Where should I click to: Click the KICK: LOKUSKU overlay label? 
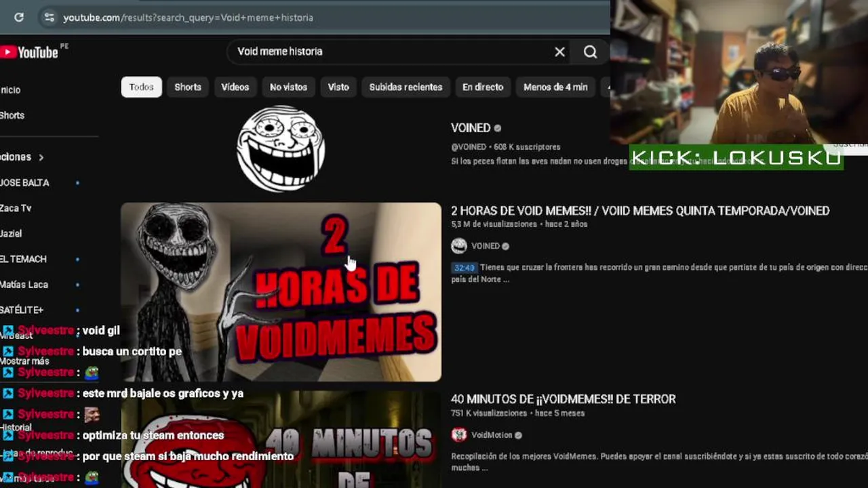click(x=736, y=158)
